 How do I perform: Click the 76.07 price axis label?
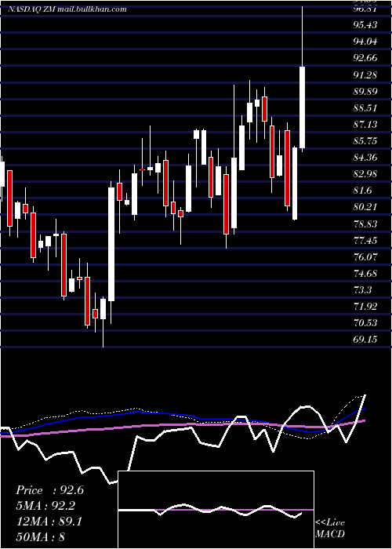tap(365, 256)
